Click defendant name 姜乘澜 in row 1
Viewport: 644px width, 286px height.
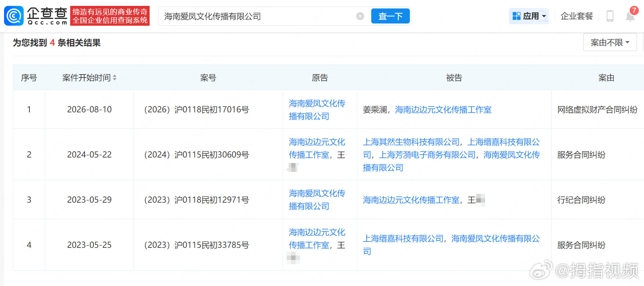point(375,109)
